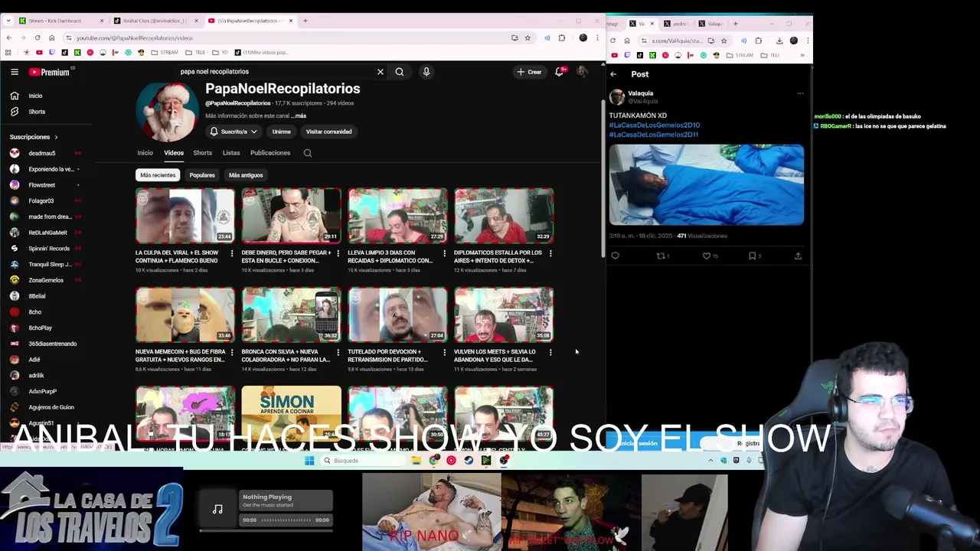The width and height of the screenshot is (980, 551).
Task: Reply to Valaquia's post
Action: [616, 256]
